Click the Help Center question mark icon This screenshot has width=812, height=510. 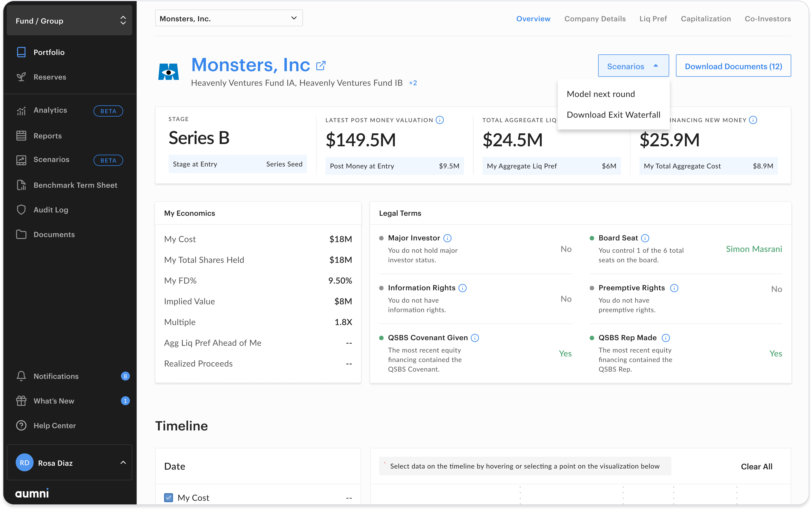21,425
